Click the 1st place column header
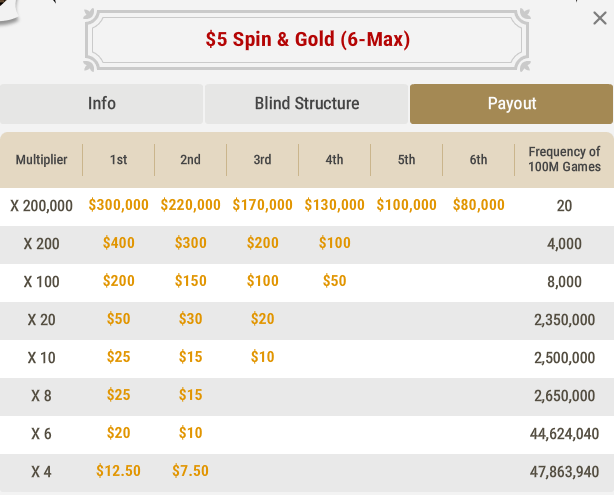The width and height of the screenshot is (614, 495). pos(118,160)
